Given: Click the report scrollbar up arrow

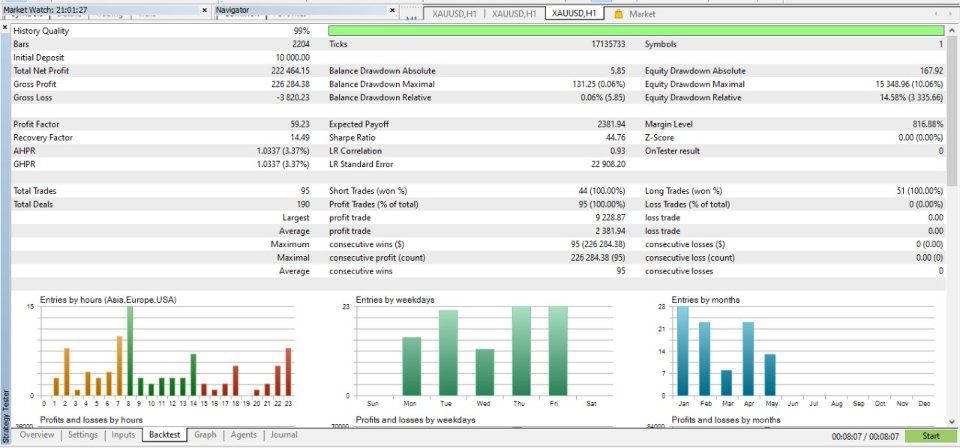Looking at the screenshot, I should (x=952, y=30).
